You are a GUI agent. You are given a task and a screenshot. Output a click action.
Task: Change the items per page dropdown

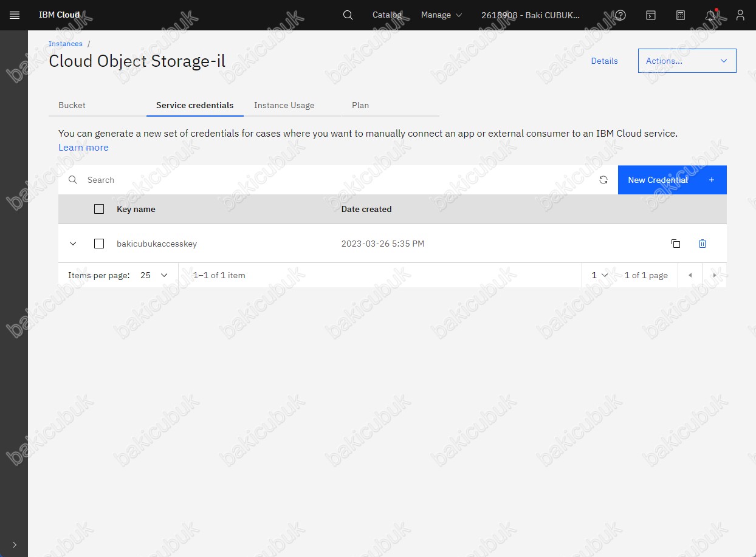click(154, 275)
